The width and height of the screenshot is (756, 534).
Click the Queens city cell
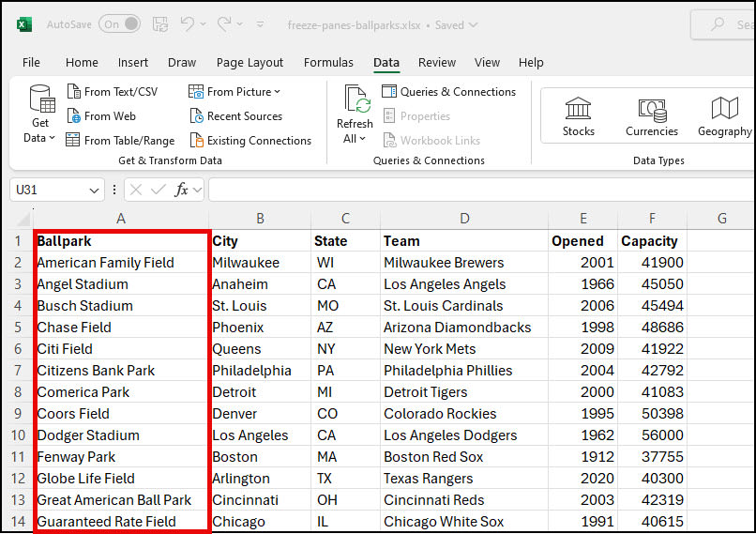click(260, 349)
